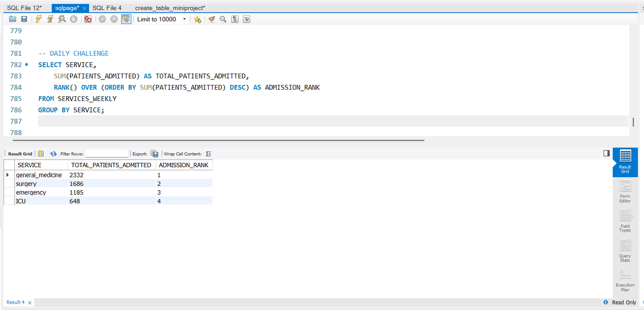Select the emergency cell
This screenshot has width=644, height=310.
(x=40, y=192)
